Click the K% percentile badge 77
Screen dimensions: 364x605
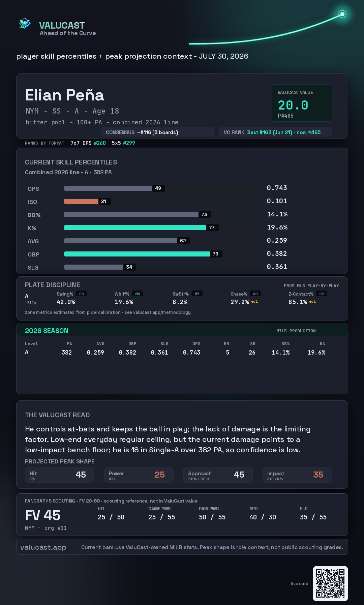pyautogui.click(x=212, y=228)
